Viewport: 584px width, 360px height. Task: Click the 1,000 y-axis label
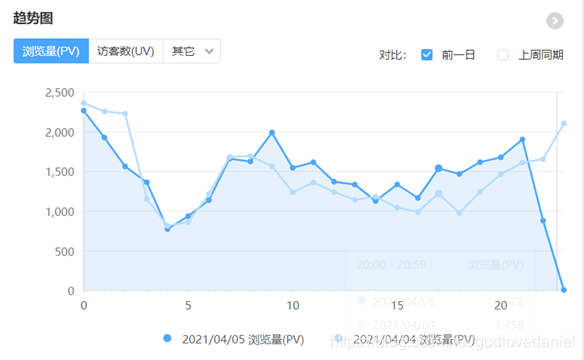(x=60, y=211)
